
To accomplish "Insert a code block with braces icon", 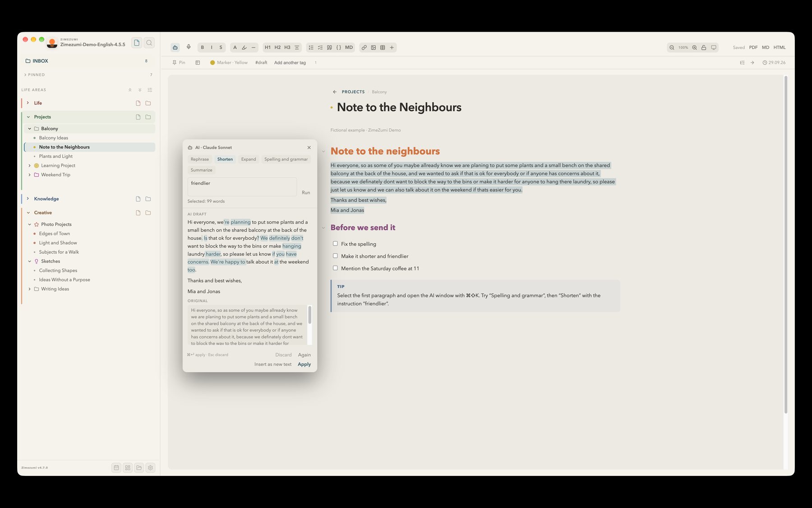I will 339,47.
